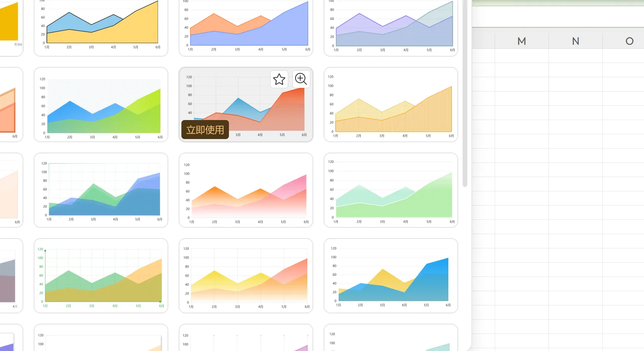Select the yellow and red-orange gradient chart

246,276
